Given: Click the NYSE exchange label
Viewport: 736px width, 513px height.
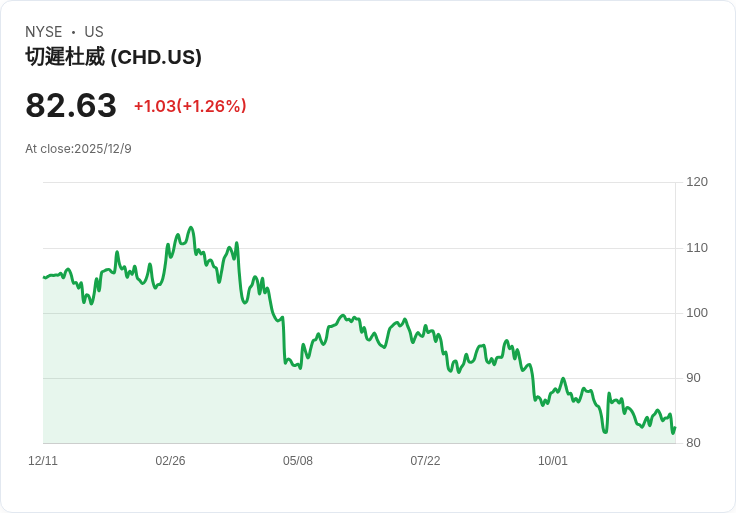Looking at the screenshot, I should [44, 32].
